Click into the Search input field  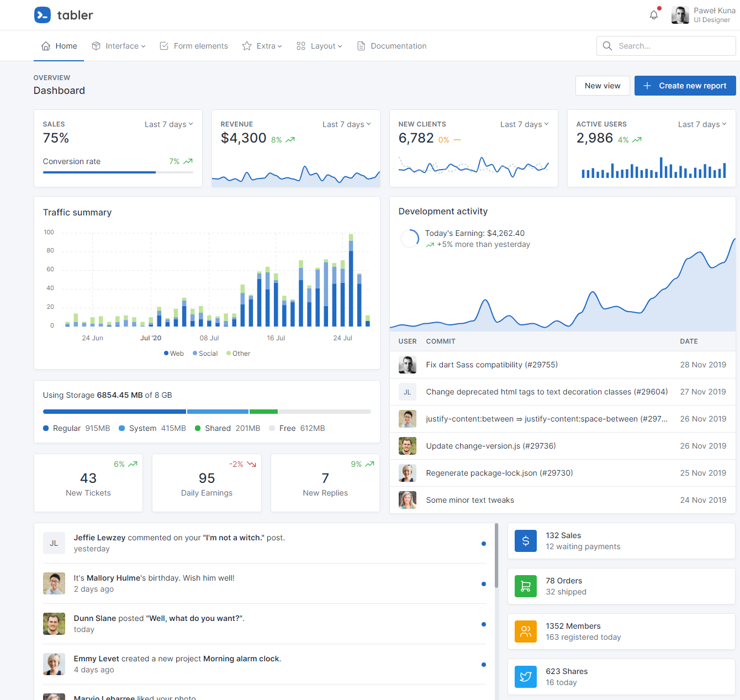674,46
